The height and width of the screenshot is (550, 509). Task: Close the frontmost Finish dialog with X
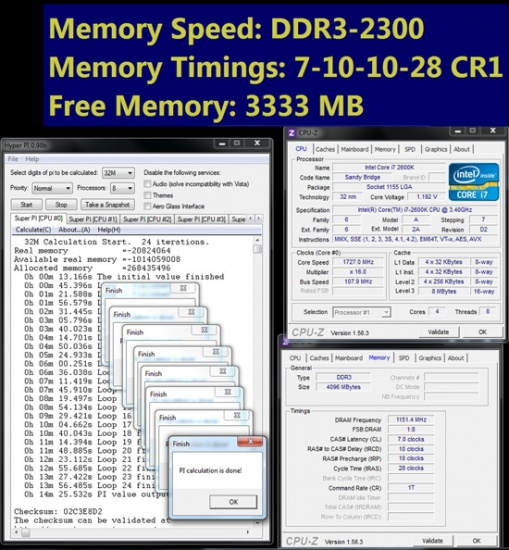click(x=250, y=442)
